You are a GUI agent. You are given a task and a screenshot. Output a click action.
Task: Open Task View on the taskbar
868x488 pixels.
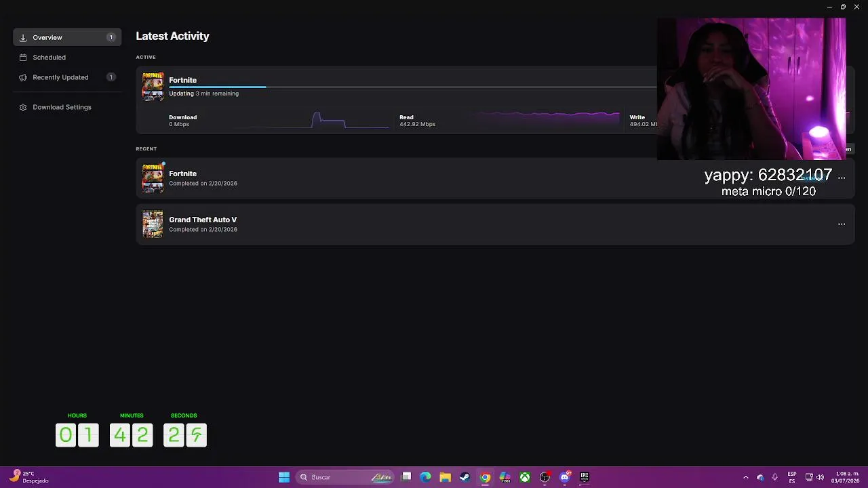[x=406, y=477]
